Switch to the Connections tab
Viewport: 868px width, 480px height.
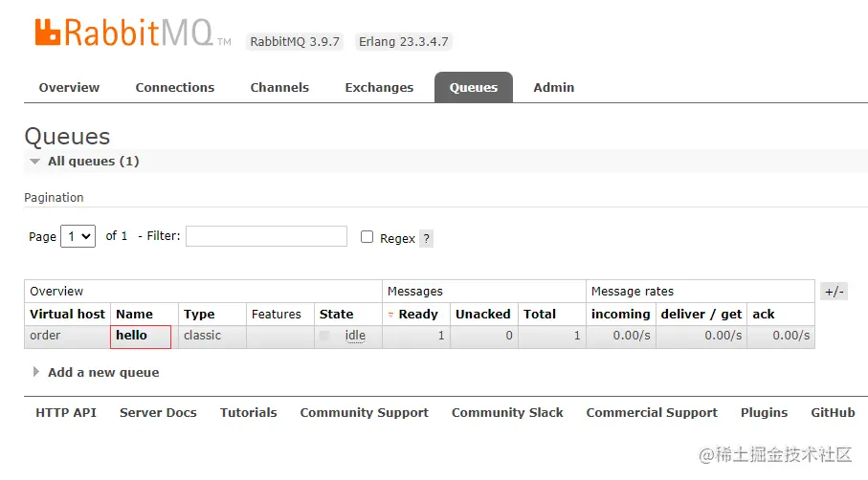[175, 87]
